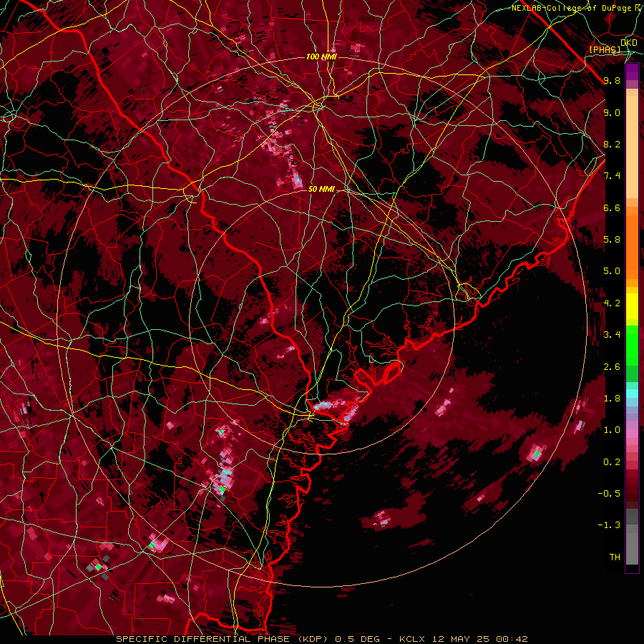Image resolution: width=644 pixels, height=644 pixels.
Task: Select the -0.5 value on the color scale
Action: (609, 494)
